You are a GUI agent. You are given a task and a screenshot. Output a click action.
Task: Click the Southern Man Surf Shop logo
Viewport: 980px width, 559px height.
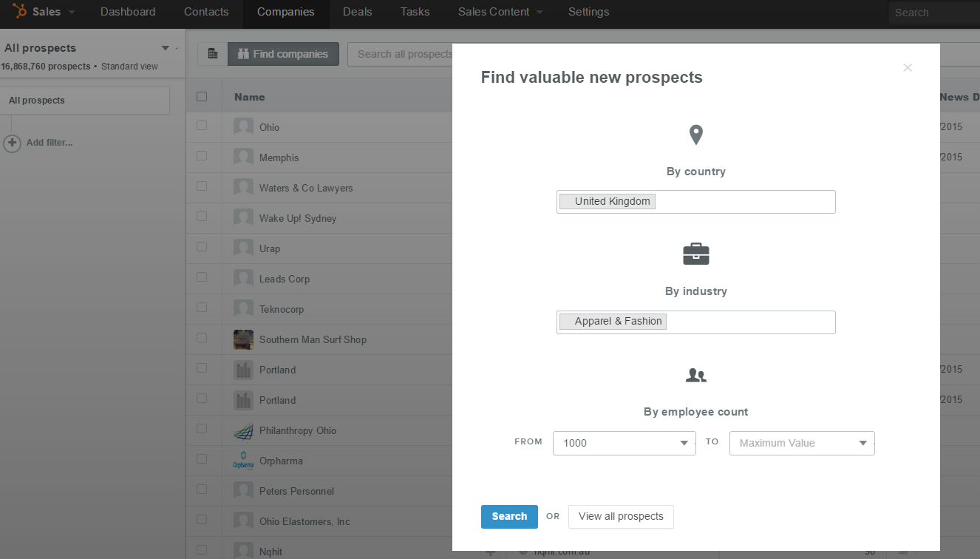[243, 340]
